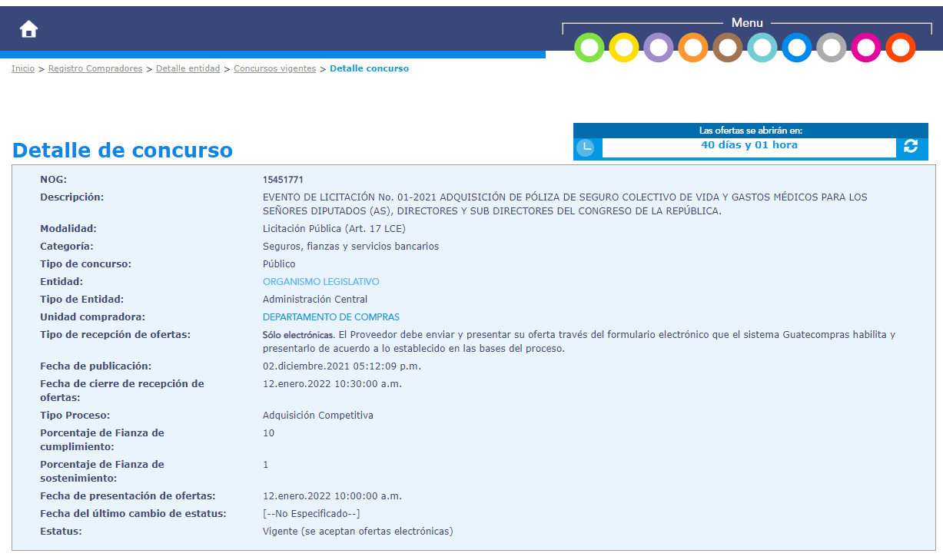
Task: Click 'Público' tipo de concurso value
Action: (x=279, y=264)
